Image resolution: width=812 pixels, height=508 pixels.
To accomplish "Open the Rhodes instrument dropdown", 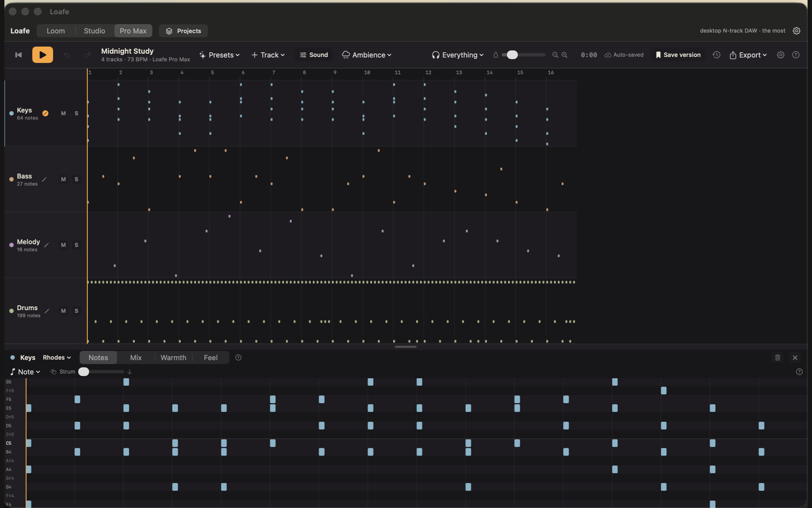I will [57, 358].
